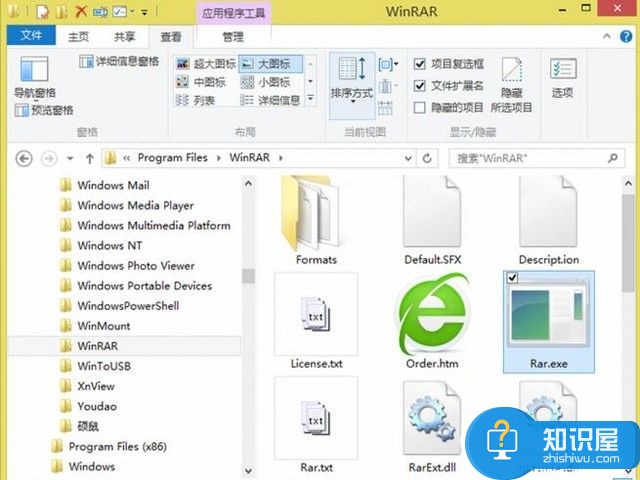Screen dimensions: 640x480
Task: Click Hide selected items (隐藏所选项目)
Action: tap(511, 85)
